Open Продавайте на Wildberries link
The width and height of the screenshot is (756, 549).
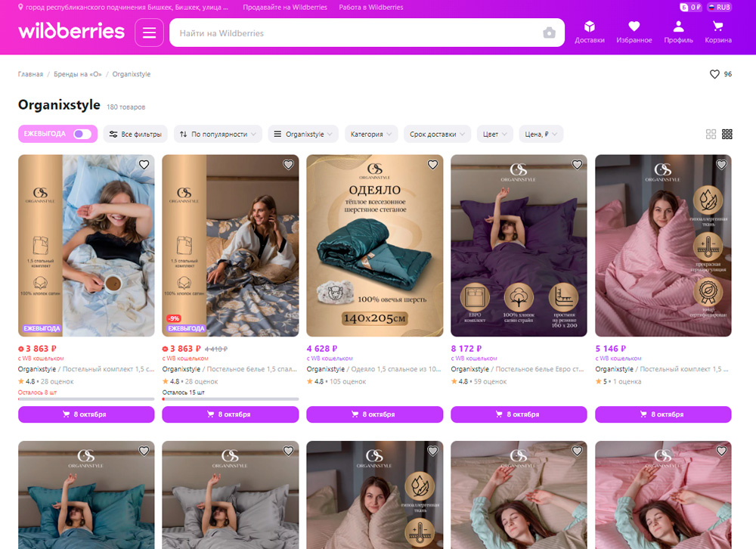point(284,8)
